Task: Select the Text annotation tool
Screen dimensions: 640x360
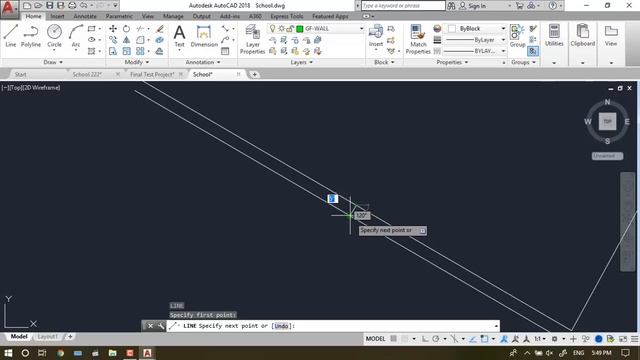Action: click(179, 36)
